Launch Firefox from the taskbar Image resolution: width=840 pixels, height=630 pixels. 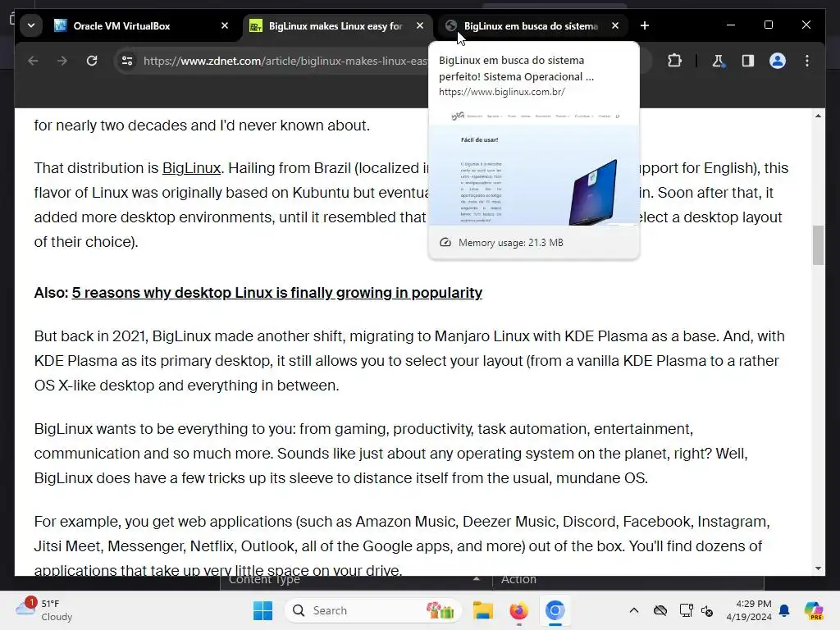pyautogui.click(x=518, y=610)
